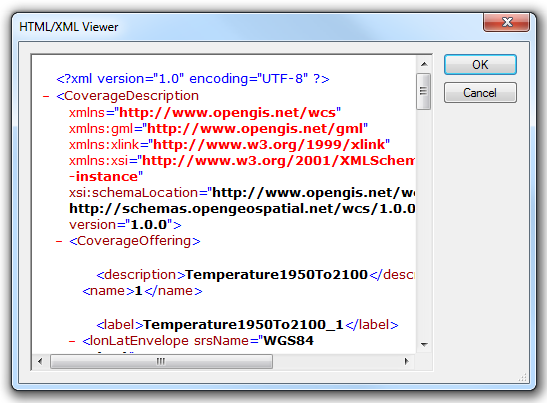Click vertical scrollbar up arrow

(x=424, y=64)
